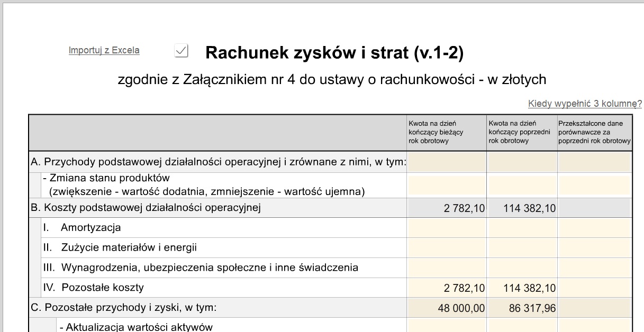The height and width of the screenshot is (332, 644).
Task: Select the zgodnie z Załącznikiem nr 4 subtitle
Action: coord(332,80)
